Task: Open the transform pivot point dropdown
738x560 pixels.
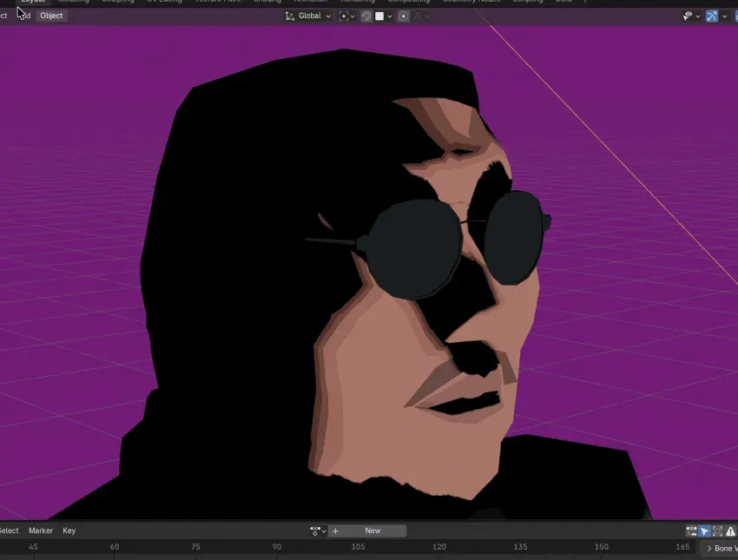Action: click(347, 16)
